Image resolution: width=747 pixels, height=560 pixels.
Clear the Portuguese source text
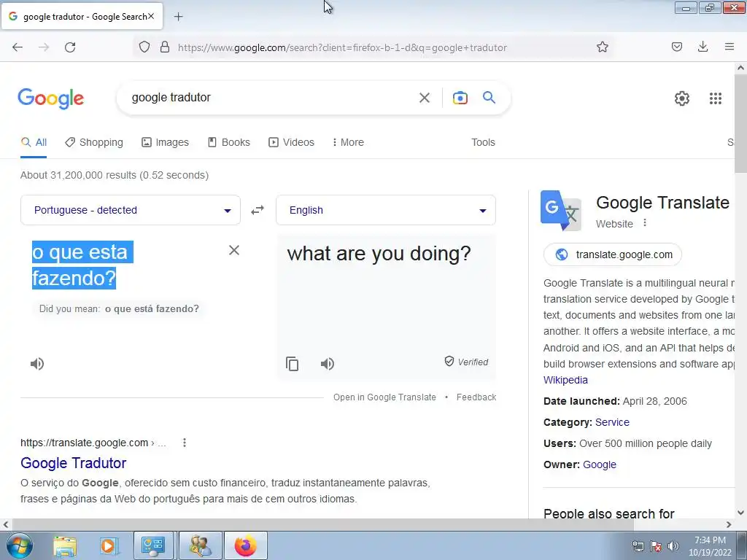(x=234, y=251)
